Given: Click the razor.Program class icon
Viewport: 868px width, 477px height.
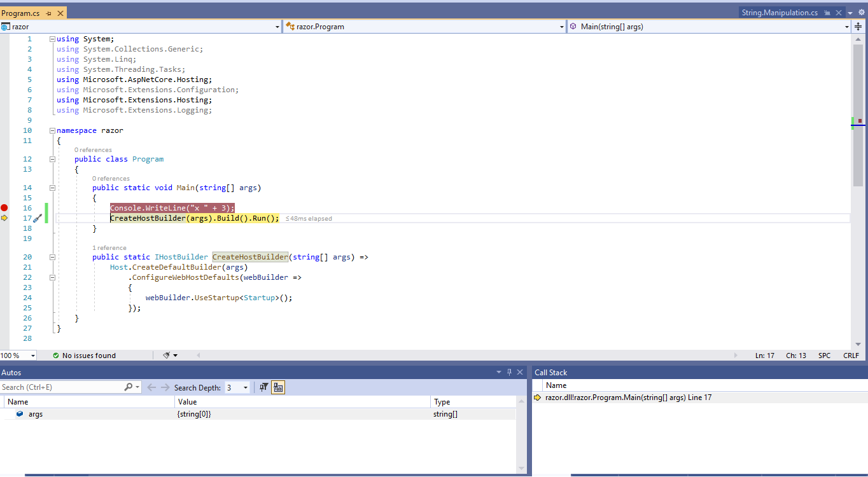Looking at the screenshot, I should (290, 27).
